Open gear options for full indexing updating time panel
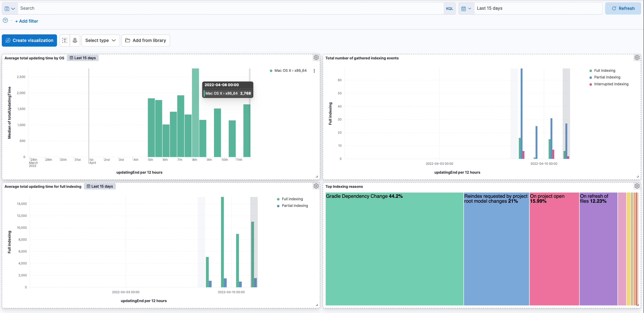 pyautogui.click(x=316, y=186)
